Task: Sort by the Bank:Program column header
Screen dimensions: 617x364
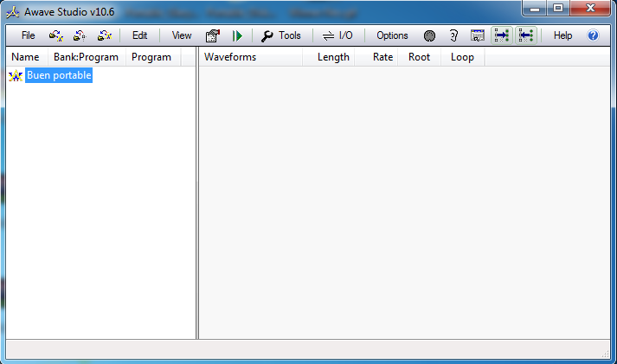Action: [87, 57]
